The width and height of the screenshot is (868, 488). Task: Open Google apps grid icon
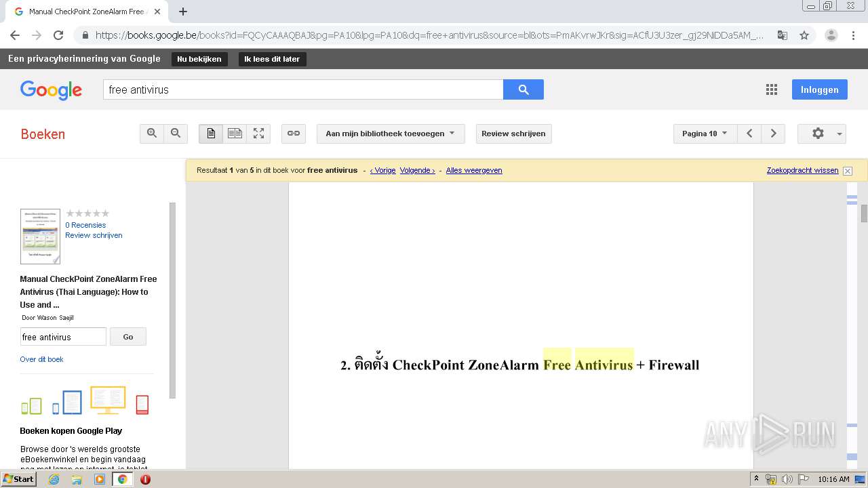click(x=771, y=89)
